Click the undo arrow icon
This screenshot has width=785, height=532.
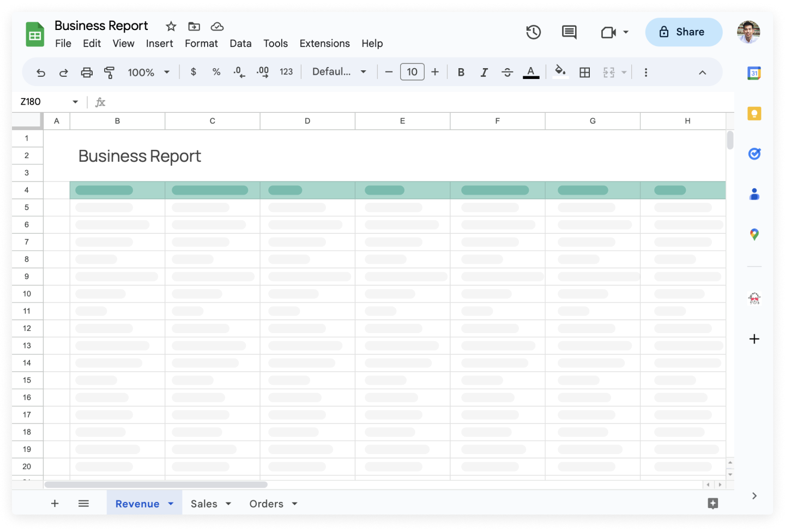[x=41, y=72]
